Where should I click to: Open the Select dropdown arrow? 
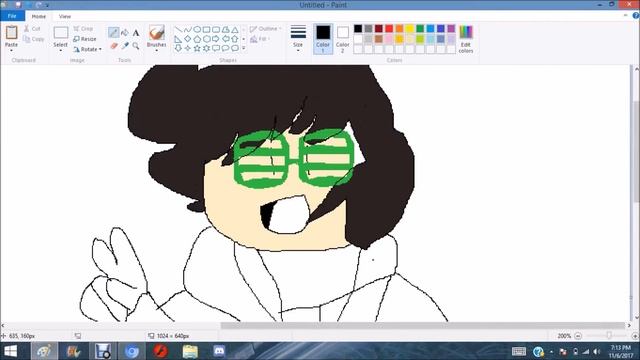click(x=60, y=50)
